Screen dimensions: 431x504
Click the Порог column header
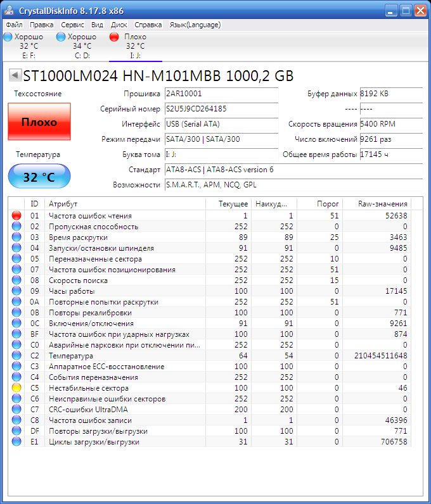tap(320, 204)
